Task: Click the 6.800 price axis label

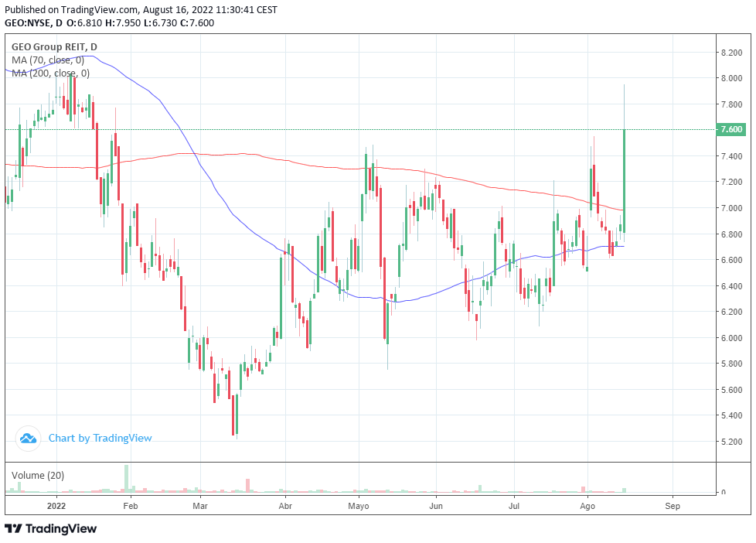Action: pyautogui.click(x=731, y=234)
